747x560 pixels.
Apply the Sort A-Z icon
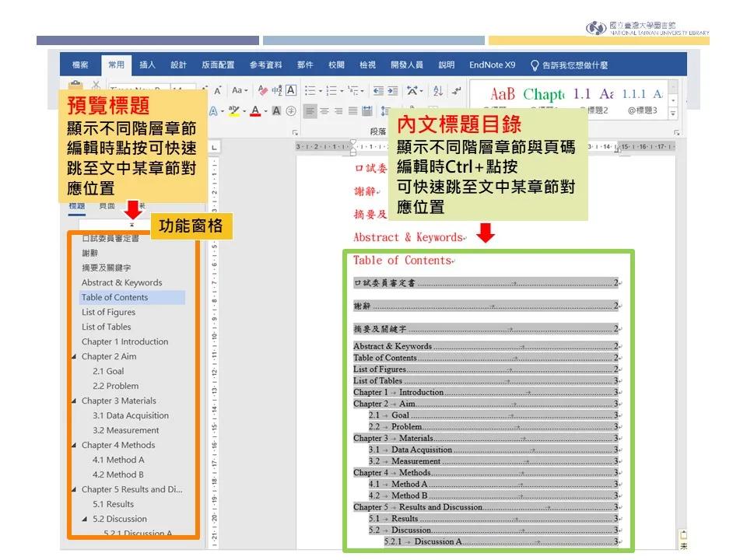[x=438, y=92]
